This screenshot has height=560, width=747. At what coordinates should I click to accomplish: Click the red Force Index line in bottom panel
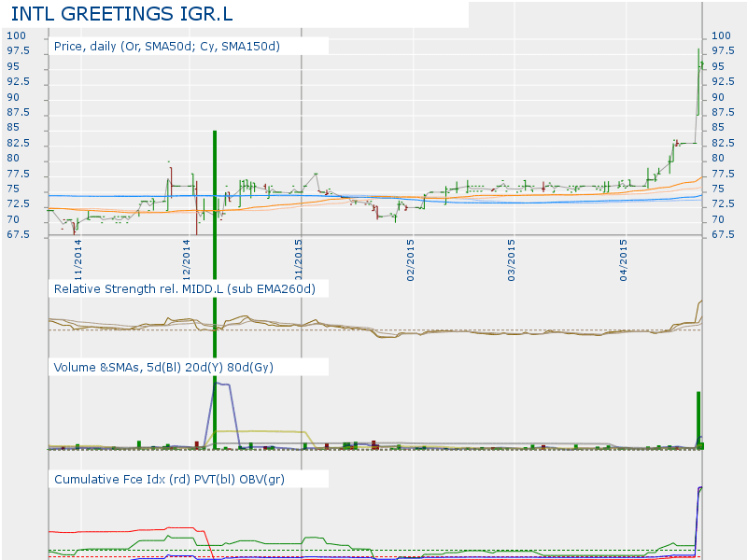[x=129, y=530]
